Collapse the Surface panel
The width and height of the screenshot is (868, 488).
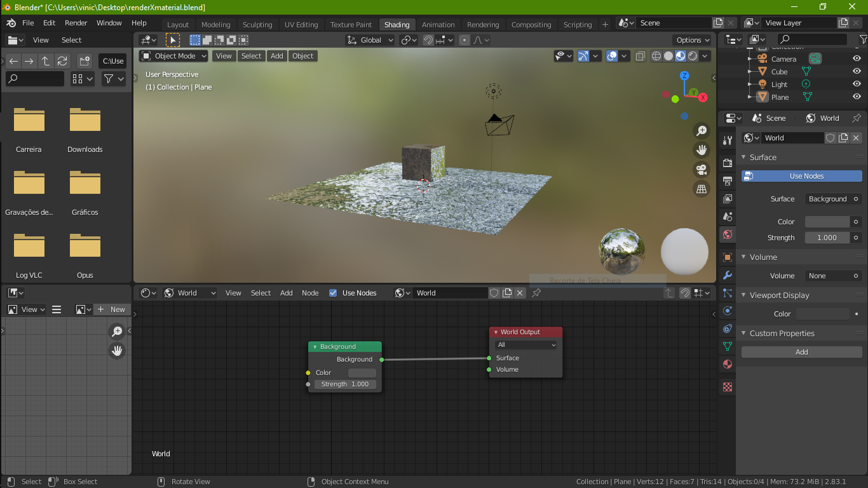763,157
